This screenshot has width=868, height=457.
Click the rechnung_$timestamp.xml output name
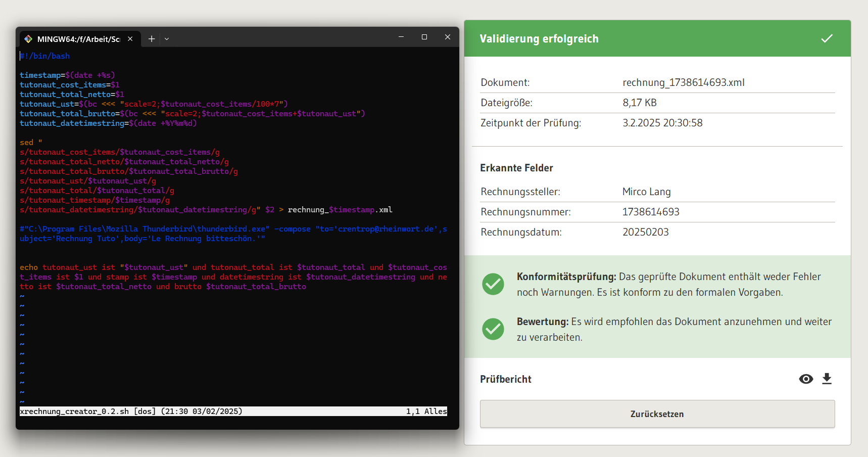click(x=340, y=210)
